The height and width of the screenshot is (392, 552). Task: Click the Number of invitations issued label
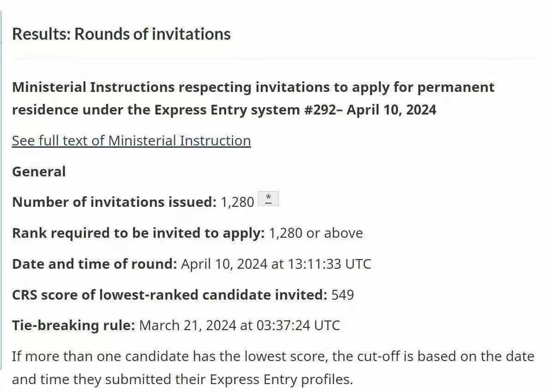click(x=114, y=202)
